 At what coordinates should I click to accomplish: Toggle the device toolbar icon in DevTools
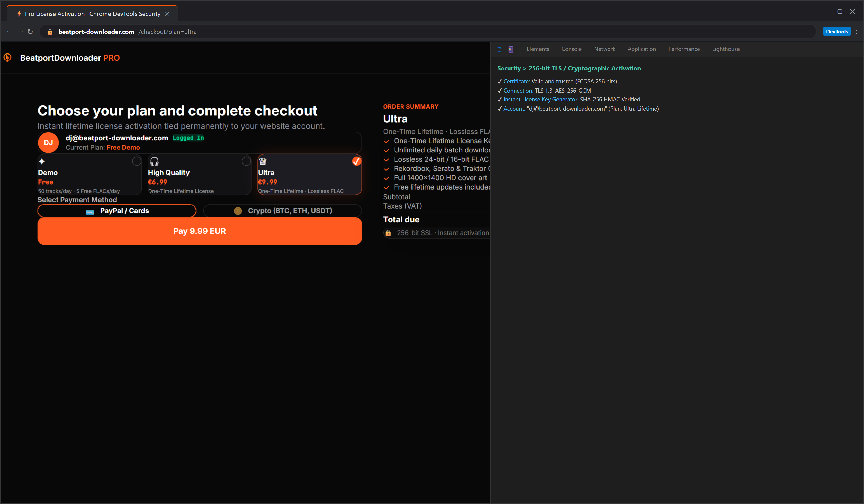pos(511,49)
